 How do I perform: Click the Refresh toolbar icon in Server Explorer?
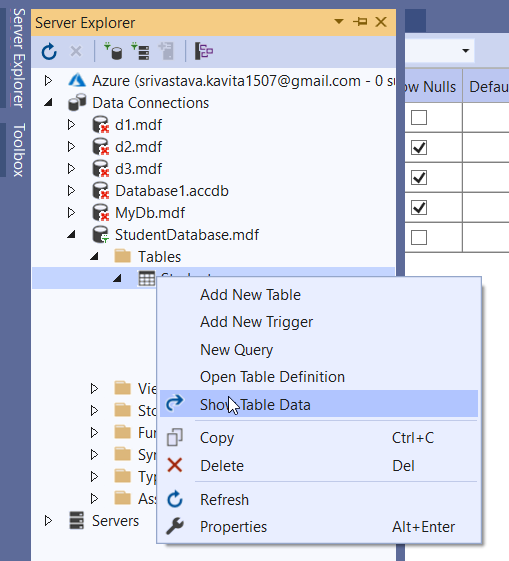click(49, 52)
